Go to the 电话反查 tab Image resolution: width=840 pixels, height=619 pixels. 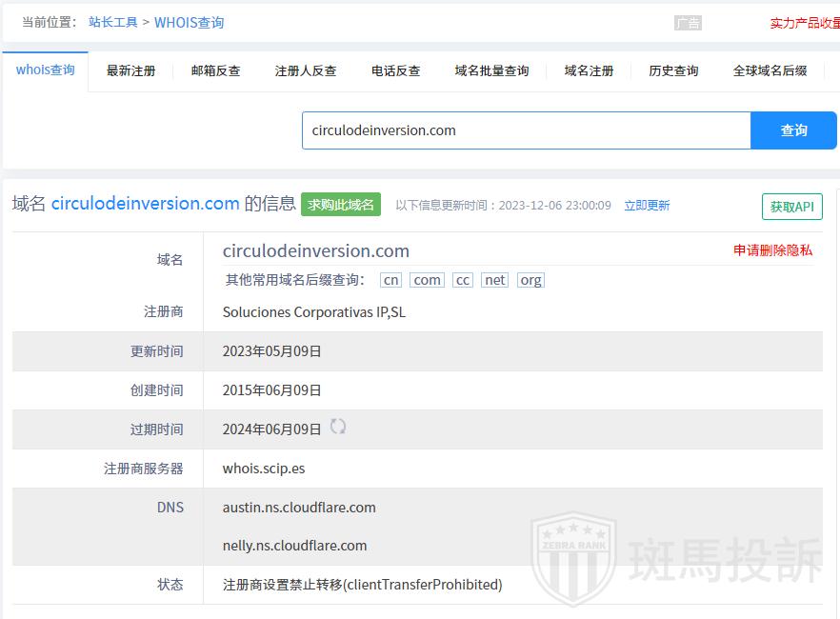tap(395, 70)
